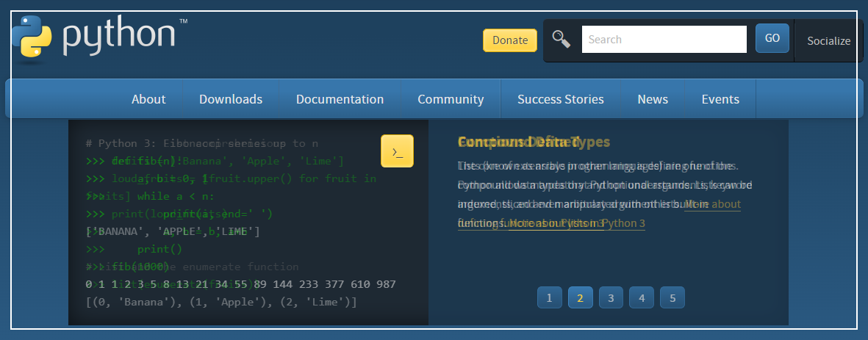Click the output text ['BANANA', 'APPLE', 'LIME']
The image size is (868, 340).
[x=173, y=231]
